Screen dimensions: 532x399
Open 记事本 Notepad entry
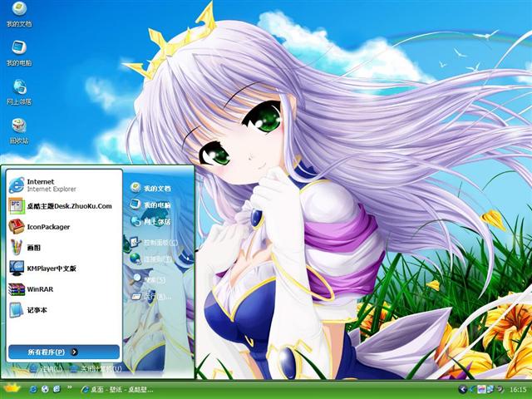[64, 310]
